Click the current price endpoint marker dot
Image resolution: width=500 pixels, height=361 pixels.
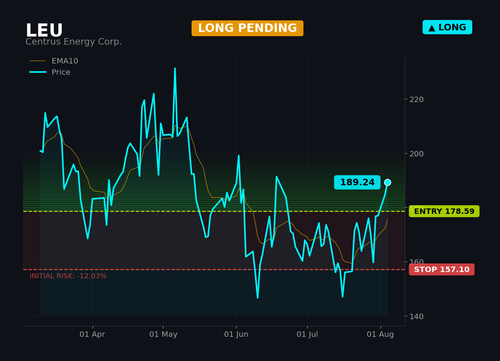(x=387, y=182)
